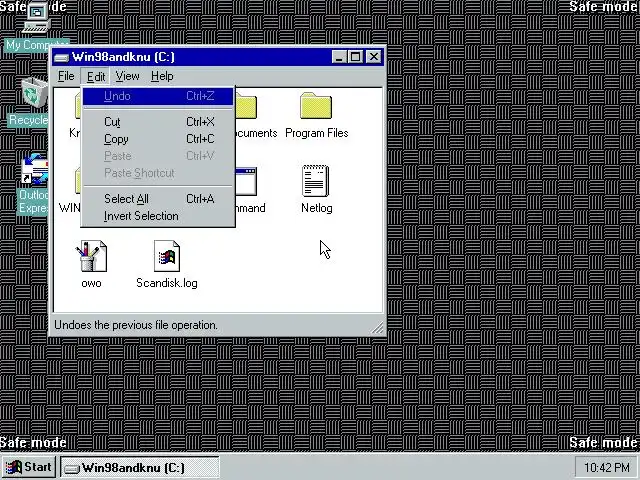Click the Program Files folder label
The height and width of the screenshot is (480, 640).
tap(317, 133)
